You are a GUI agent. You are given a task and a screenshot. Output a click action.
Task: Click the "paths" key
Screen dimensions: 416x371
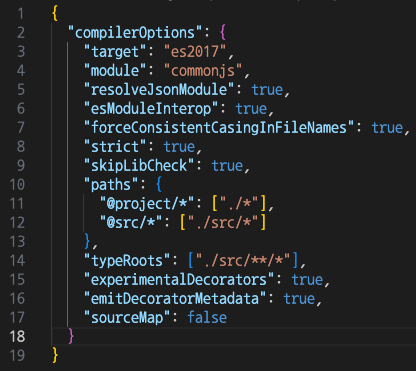111,185
